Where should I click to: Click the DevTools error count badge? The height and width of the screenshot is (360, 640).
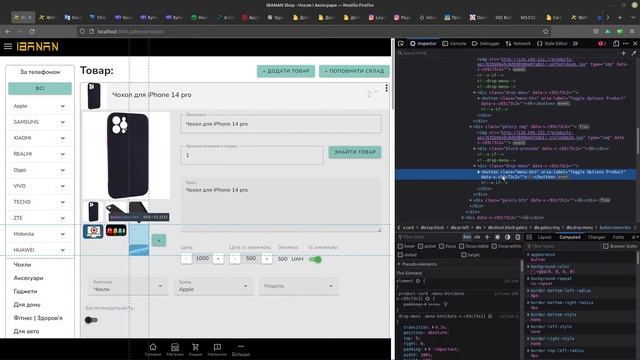(602, 43)
